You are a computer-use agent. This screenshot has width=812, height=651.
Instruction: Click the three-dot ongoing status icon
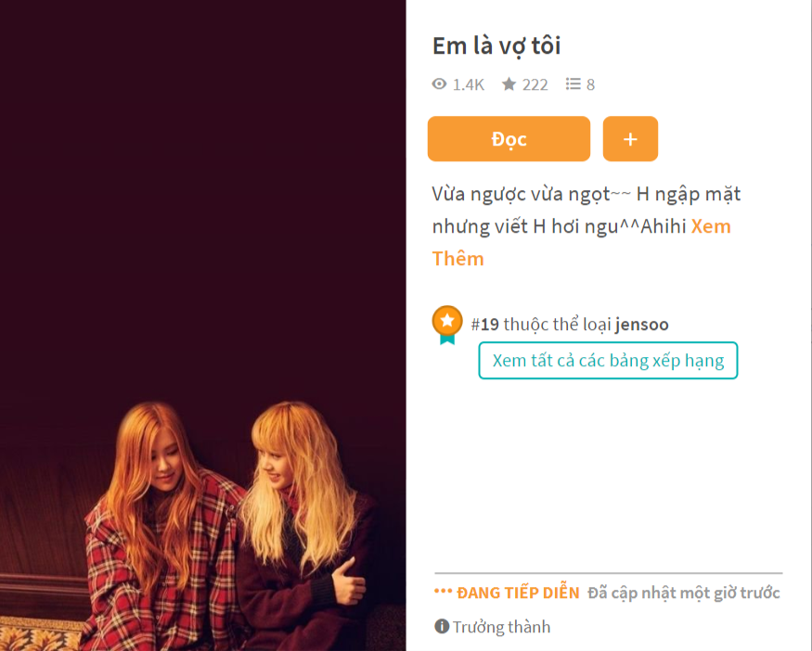coord(444,591)
